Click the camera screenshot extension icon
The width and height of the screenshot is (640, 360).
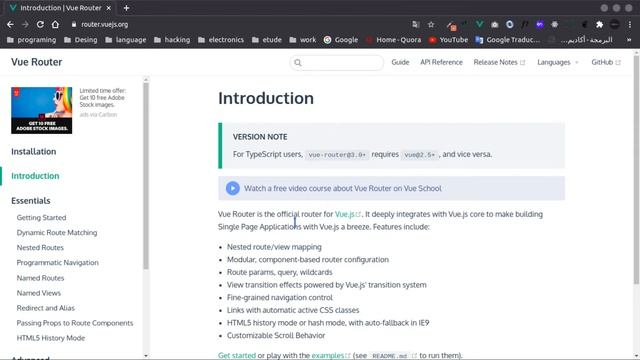tap(495, 24)
